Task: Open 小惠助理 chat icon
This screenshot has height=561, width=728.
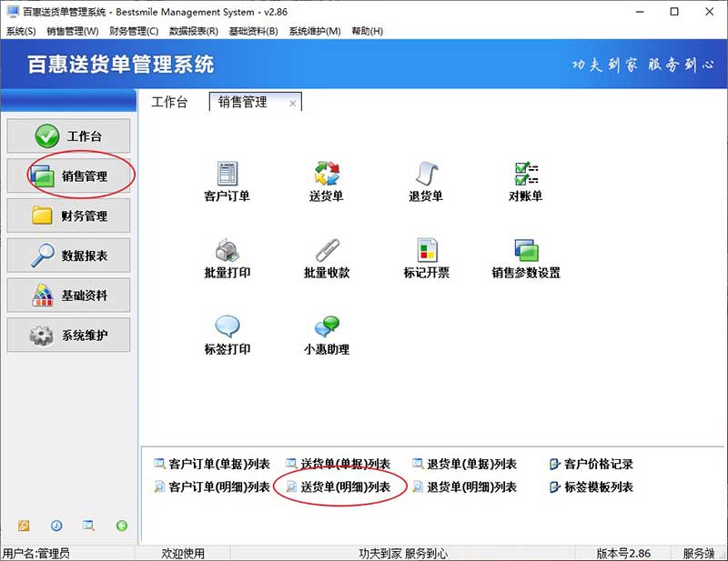Action: point(327,335)
